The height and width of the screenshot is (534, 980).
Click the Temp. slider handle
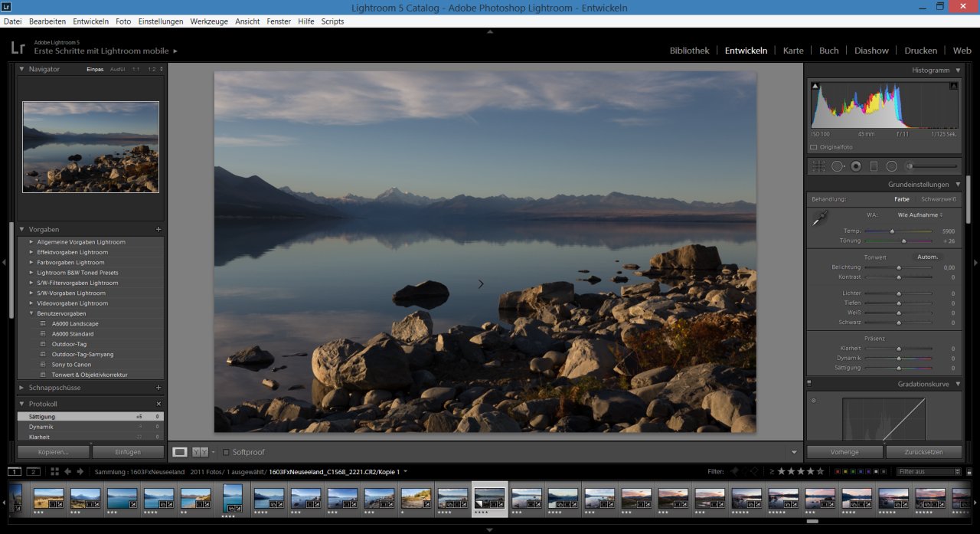click(x=892, y=231)
